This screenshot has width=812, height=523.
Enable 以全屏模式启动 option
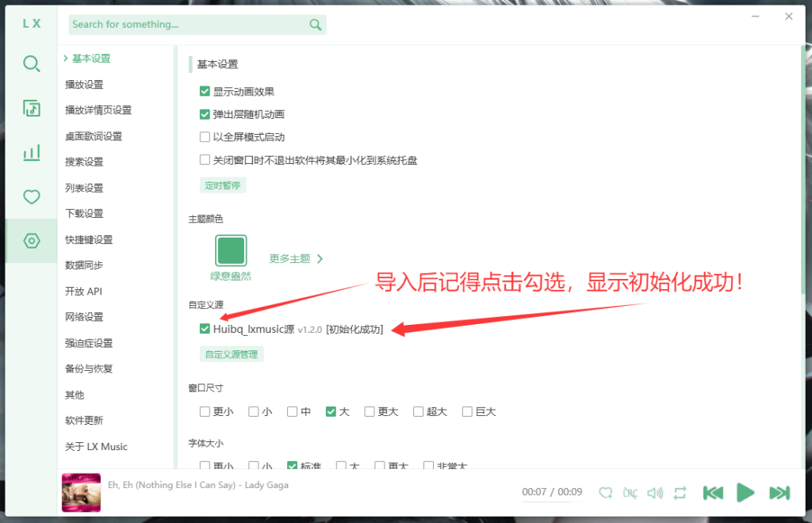(205, 136)
